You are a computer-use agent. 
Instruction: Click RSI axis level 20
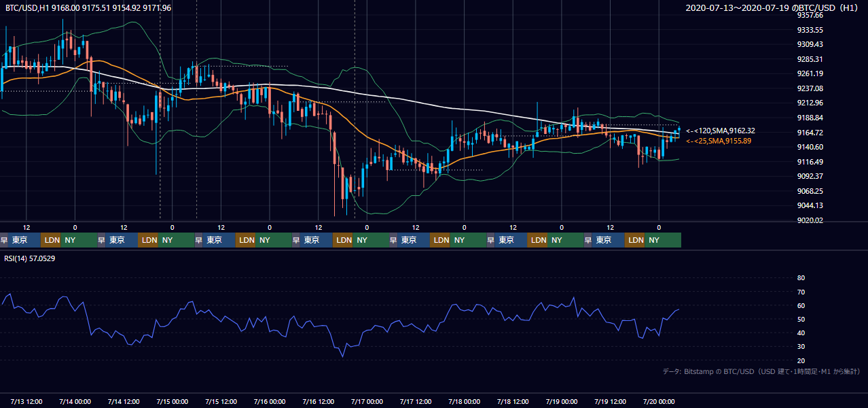click(x=801, y=360)
